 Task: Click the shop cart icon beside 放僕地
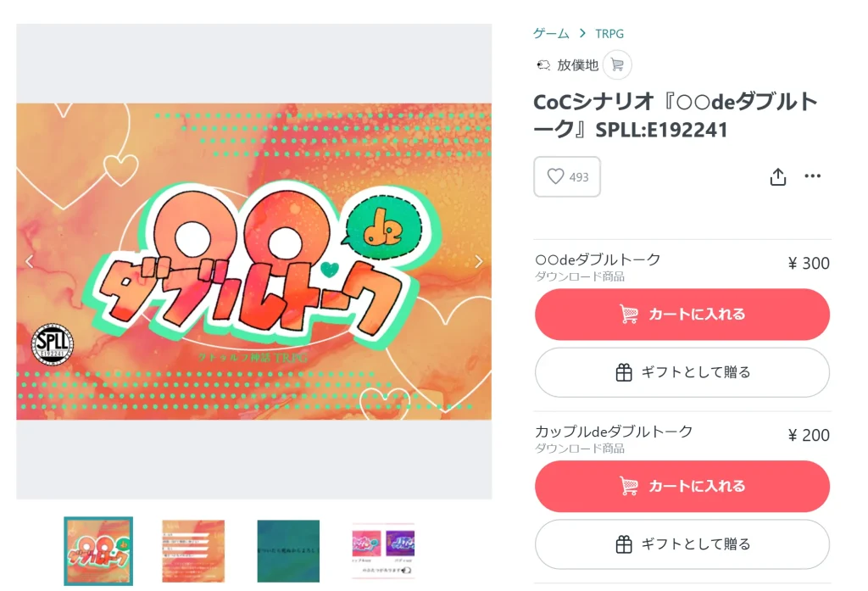click(617, 64)
